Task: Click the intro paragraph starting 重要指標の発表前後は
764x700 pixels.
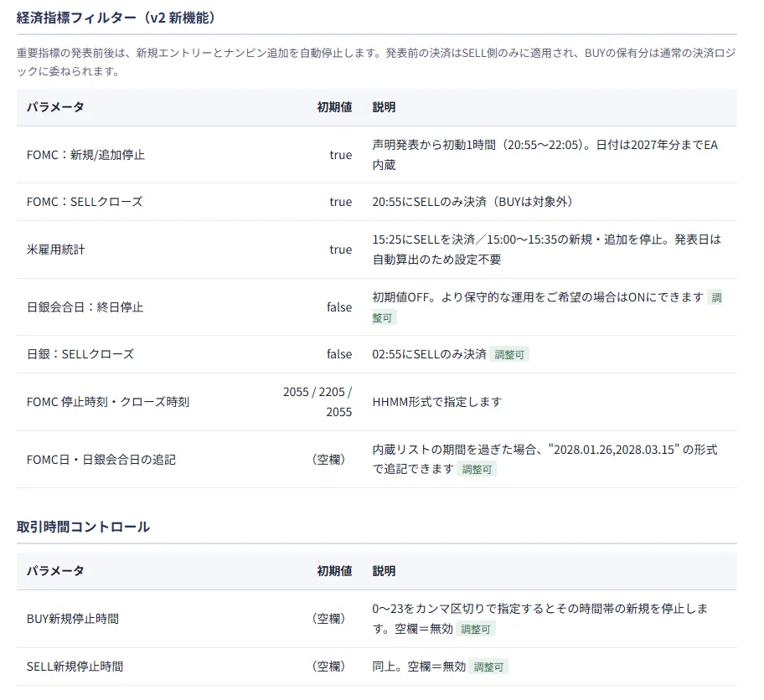Action: coord(376,62)
